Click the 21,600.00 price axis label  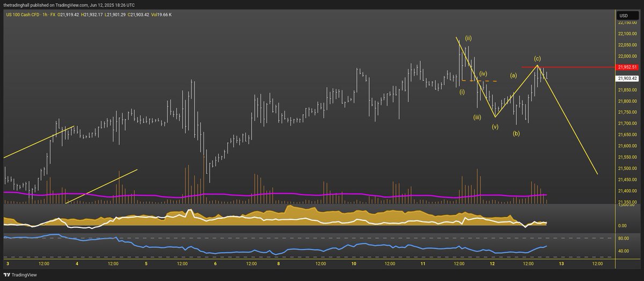(627, 146)
